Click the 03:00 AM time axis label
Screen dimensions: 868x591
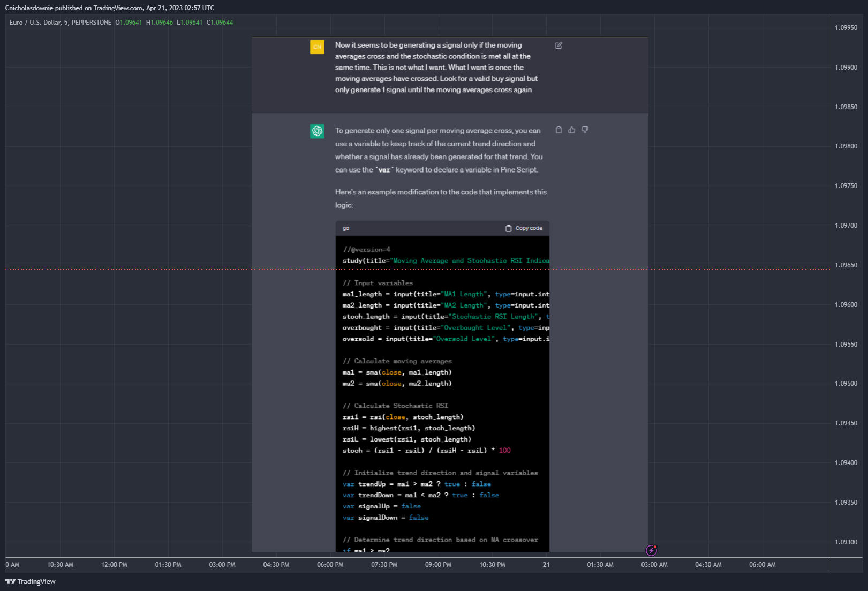654,565
